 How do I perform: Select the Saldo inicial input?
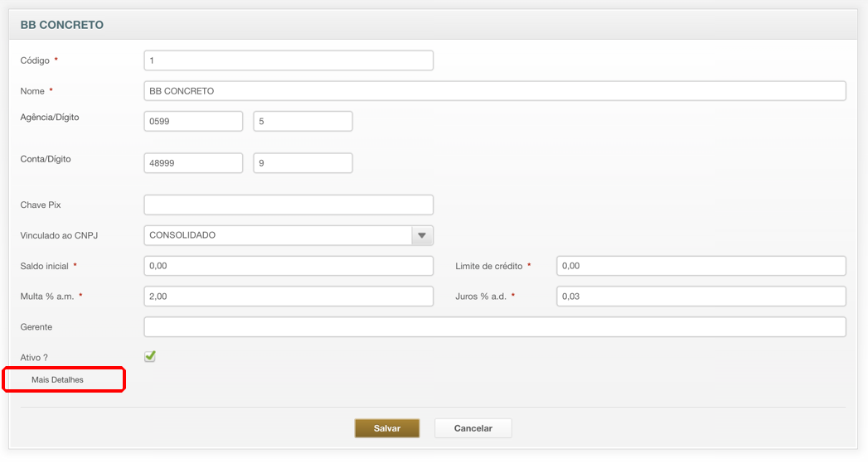289,266
